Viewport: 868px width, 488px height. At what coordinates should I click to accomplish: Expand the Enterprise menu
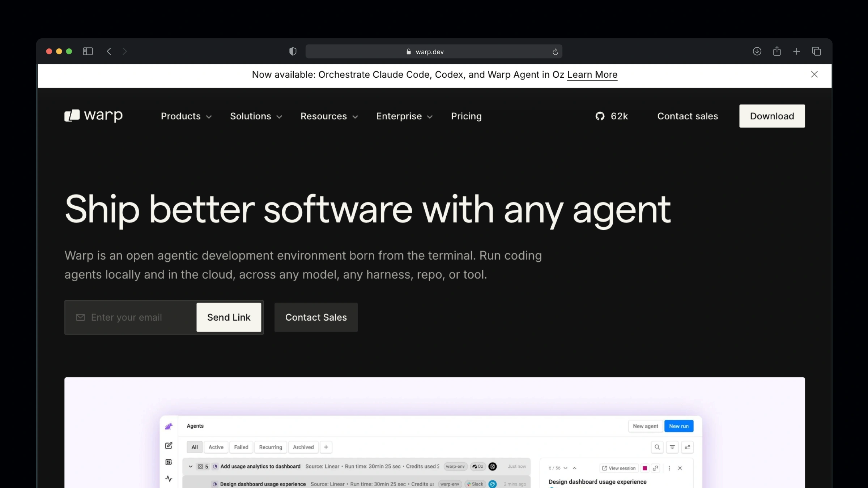[404, 116]
